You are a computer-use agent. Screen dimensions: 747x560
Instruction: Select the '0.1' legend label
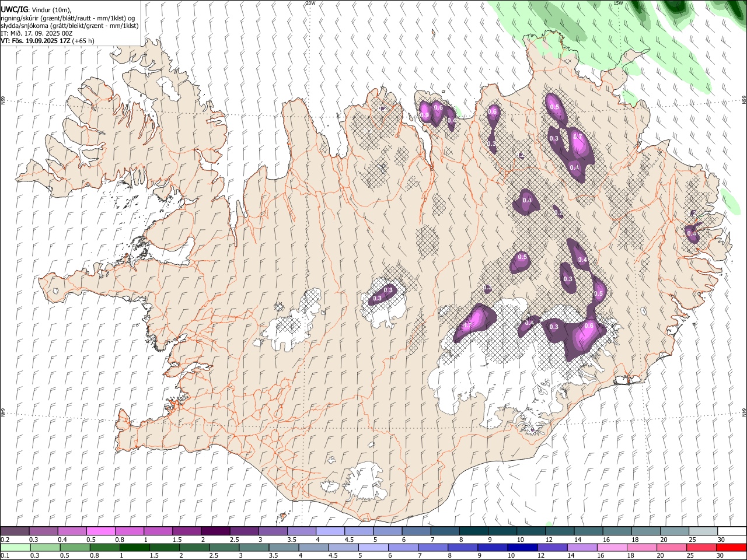(5, 556)
